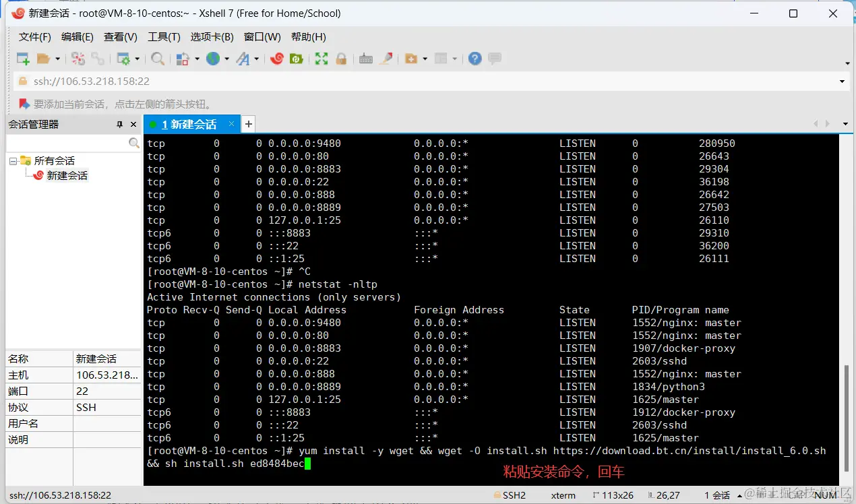Click the New session toolbar icon
This screenshot has width=856, height=504.
[x=23, y=59]
